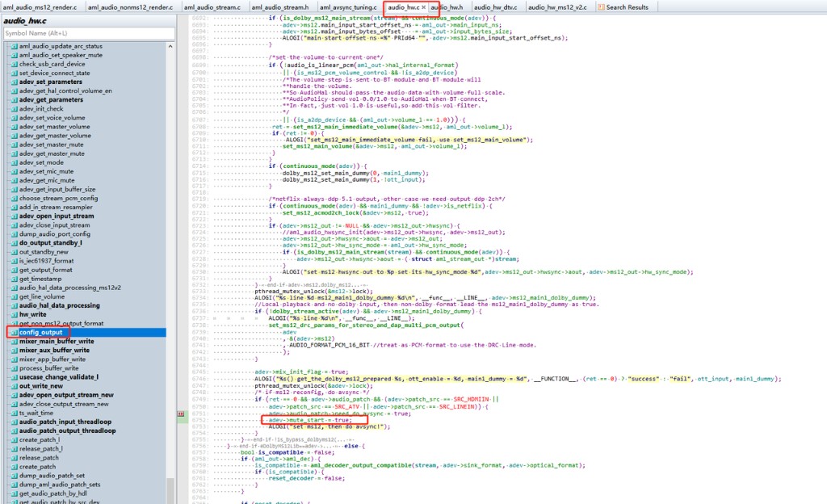The height and width of the screenshot is (504, 827).
Task: Jump to the out_write_new symbol
Action: [41, 387]
